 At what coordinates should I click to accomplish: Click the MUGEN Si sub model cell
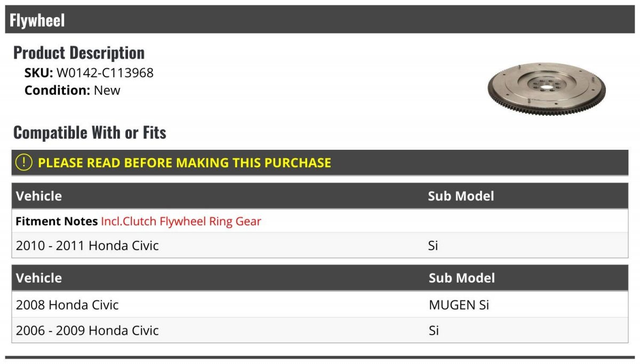[459, 305]
